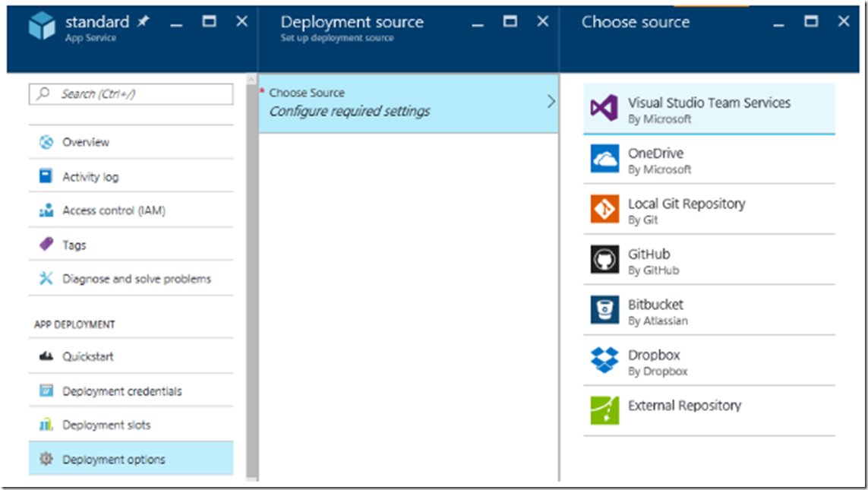Click the Deployment slots chart icon
The height and width of the screenshot is (490, 868).
tap(46, 425)
